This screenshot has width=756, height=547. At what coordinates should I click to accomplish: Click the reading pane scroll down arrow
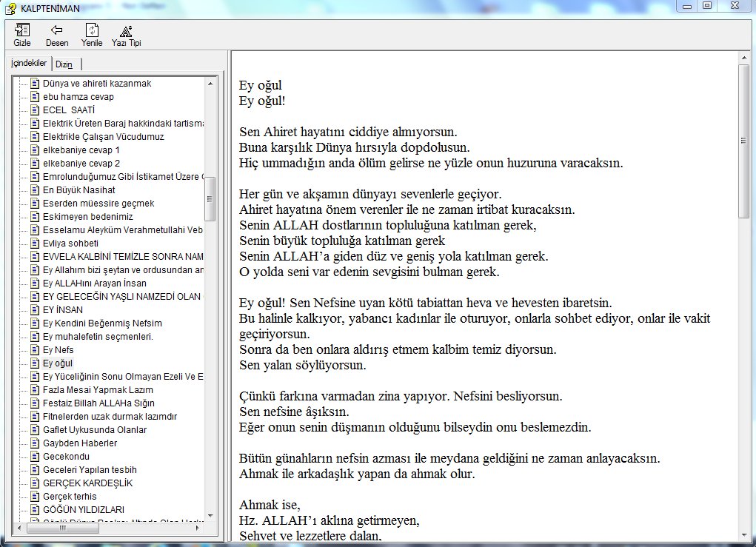744,535
